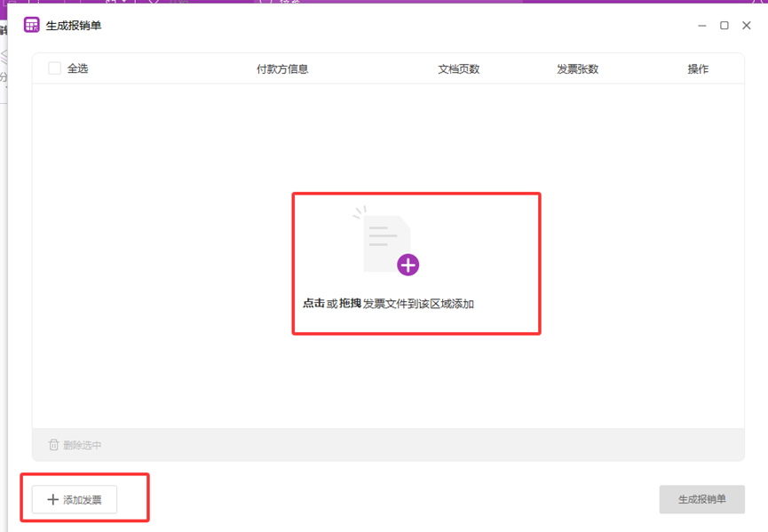Click the purple reimbursement app icon in title bar
768x532 pixels.
click(x=32, y=25)
